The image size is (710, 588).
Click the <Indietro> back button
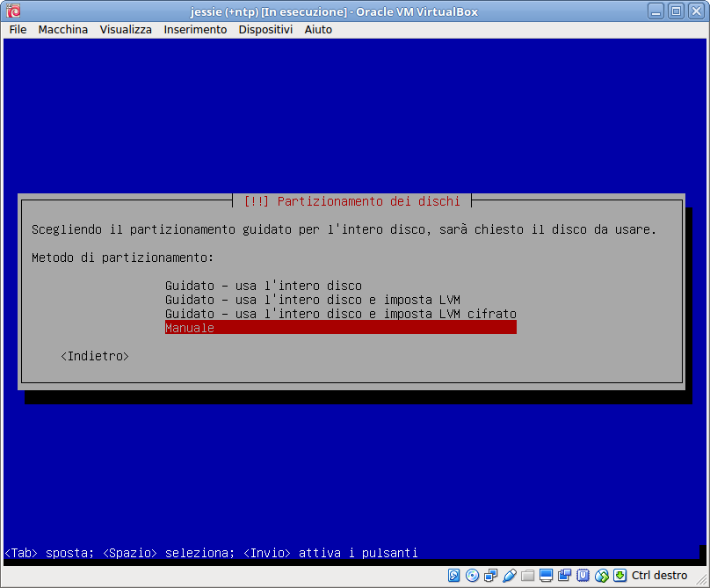pos(95,356)
